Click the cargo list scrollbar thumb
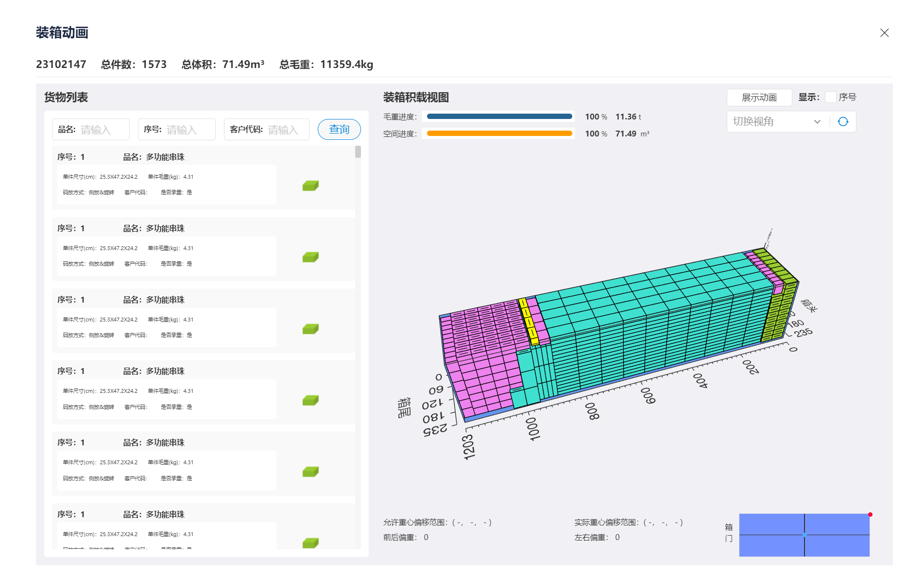The height and width of the screenshot is (574, 924). 358,152
